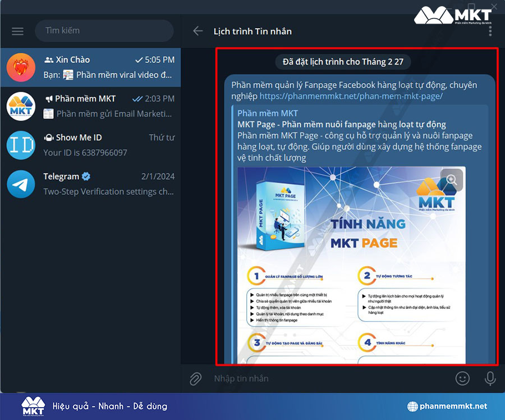Image resolution: width=505 pixels, height=420 pixels.
Task: Click the paperclip attach file icon
Action: tap(195, 379)
